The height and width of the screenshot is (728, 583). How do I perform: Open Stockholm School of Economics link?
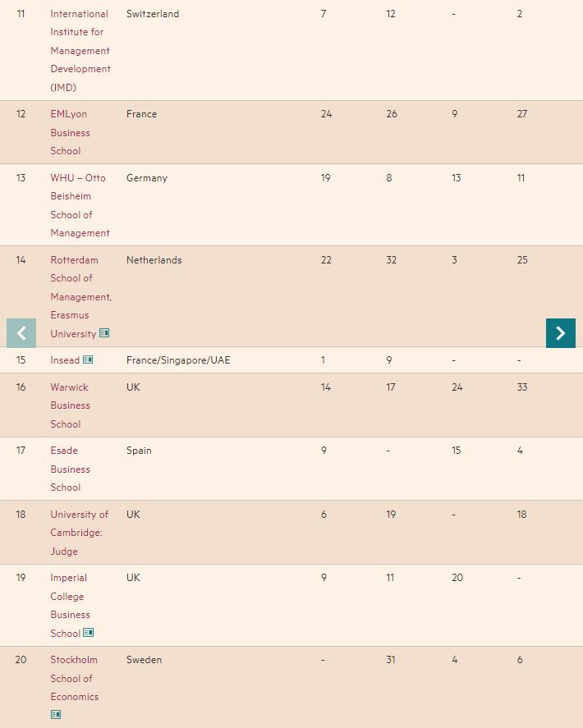tap(74, 678)
